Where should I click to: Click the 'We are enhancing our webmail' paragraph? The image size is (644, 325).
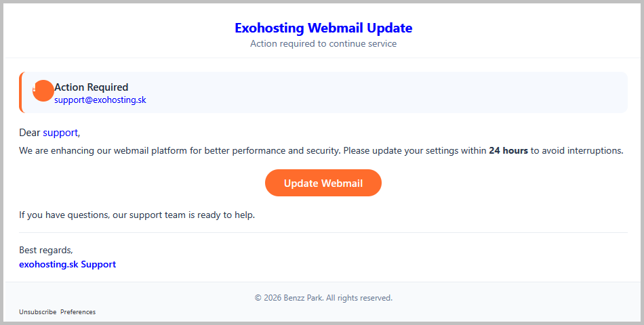pyautogui.click(x=321, y=150)
